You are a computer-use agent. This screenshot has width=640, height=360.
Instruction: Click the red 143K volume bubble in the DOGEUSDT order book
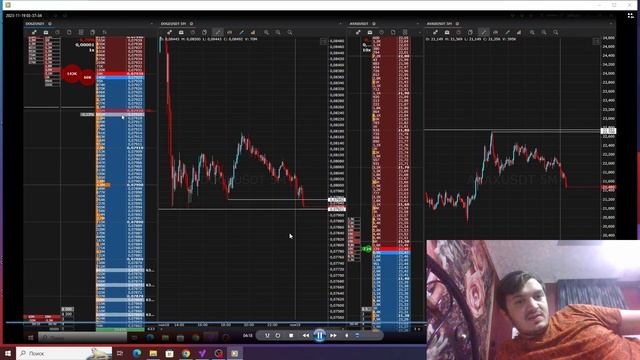coord(72,73)
